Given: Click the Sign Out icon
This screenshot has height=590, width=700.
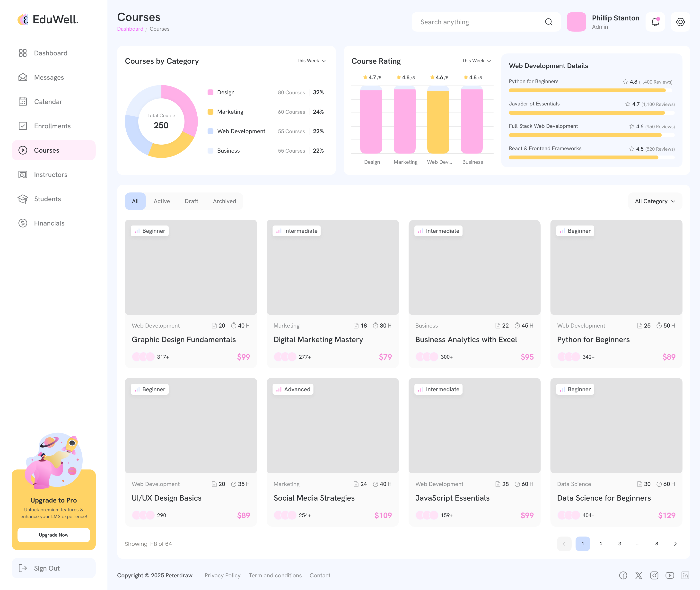Looking at the screenshot, I should (x=23, y=568).
